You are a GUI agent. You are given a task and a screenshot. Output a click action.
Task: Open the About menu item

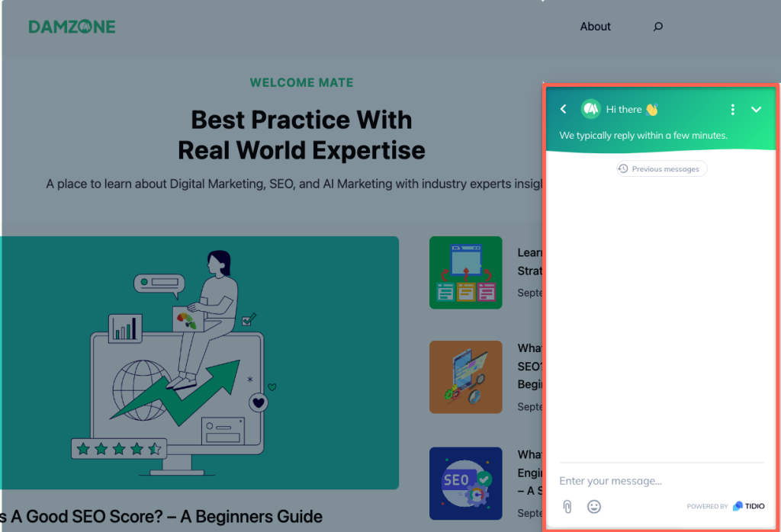pos(595,26)
